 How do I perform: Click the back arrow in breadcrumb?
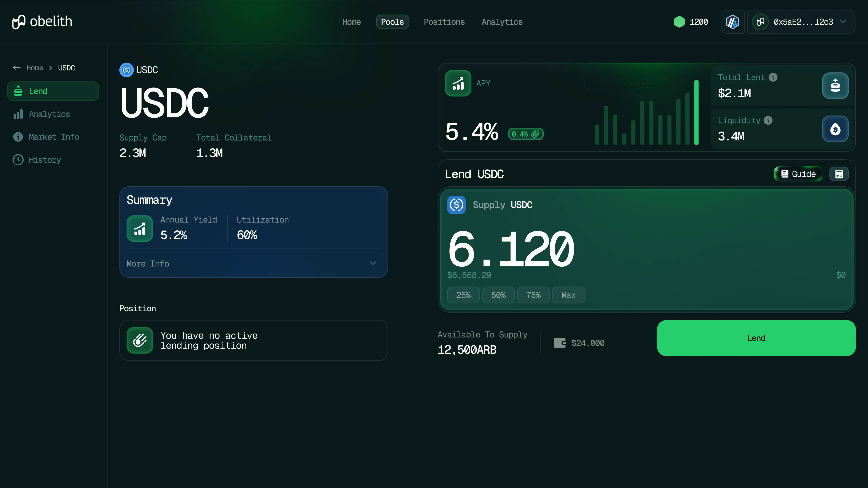pos(17,68)
